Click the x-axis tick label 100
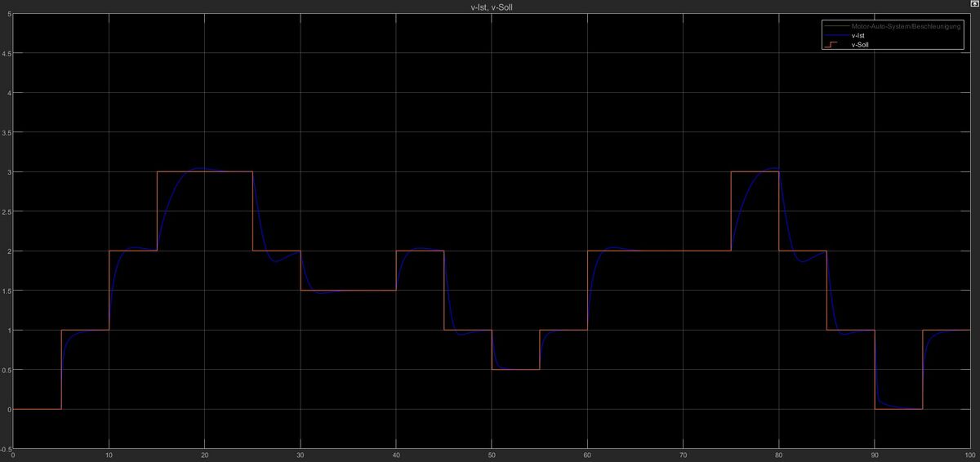The image size is (980, 462). pyautogui.click(x=968, y=455)
